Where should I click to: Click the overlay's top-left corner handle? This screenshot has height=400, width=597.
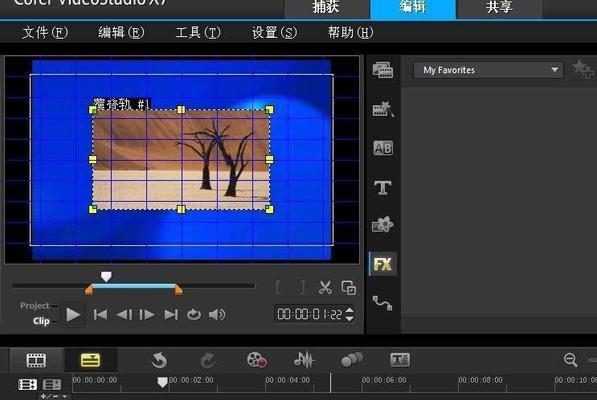(93, 110)
